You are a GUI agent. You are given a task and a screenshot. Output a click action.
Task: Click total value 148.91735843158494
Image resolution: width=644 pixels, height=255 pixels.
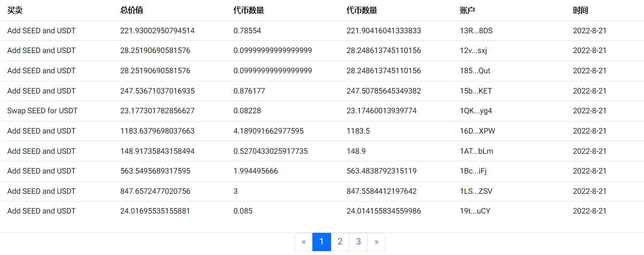[157, 151]
